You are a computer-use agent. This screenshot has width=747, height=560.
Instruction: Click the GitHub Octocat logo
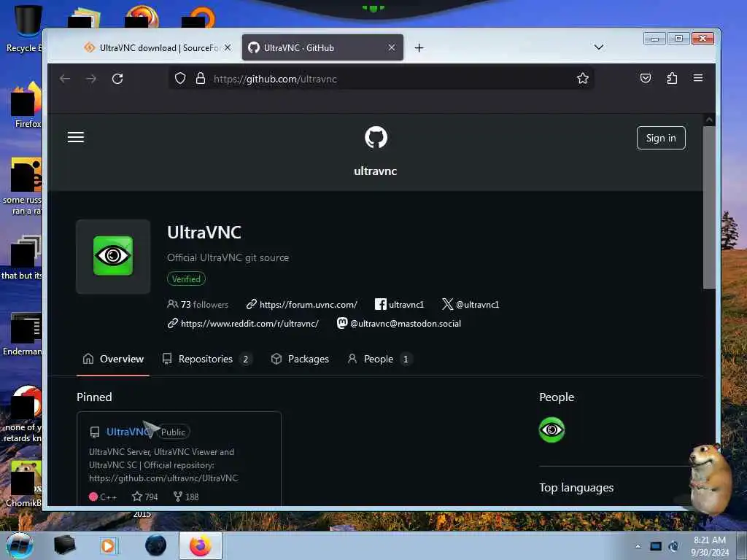(376, 137)
